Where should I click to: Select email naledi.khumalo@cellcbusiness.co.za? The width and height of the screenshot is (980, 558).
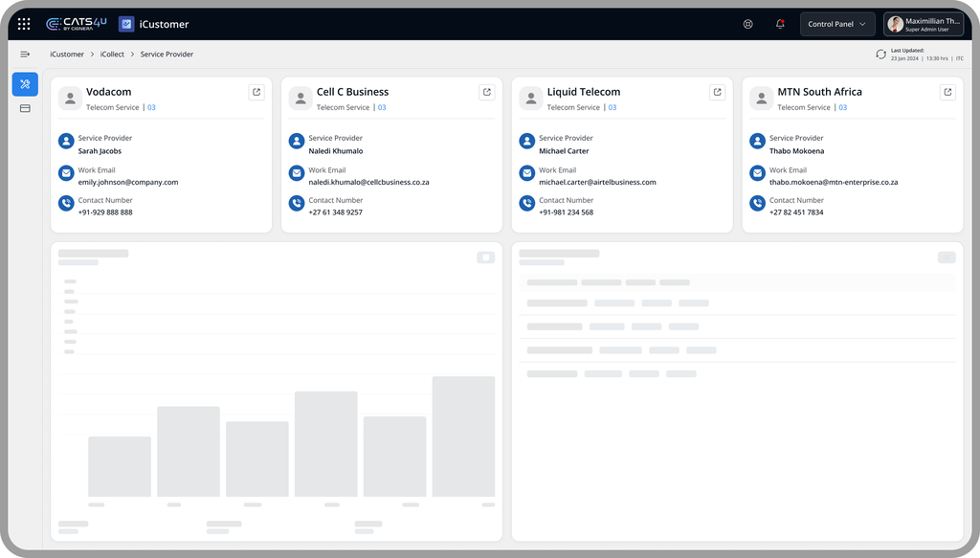368,183
